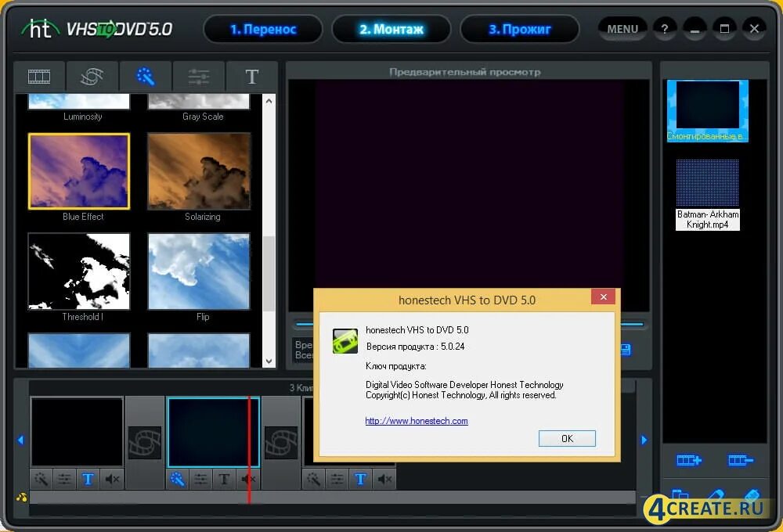The width and height of the screenshot is (783, 532).
Task: Open adjustments icon on third clip
Action: click(337, 480)
